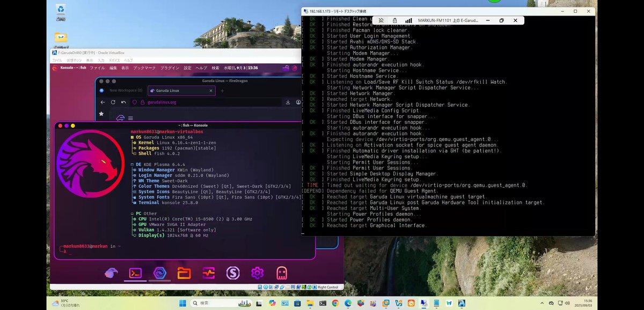Open the folder icon on the Windows desktop

point(61,40)
